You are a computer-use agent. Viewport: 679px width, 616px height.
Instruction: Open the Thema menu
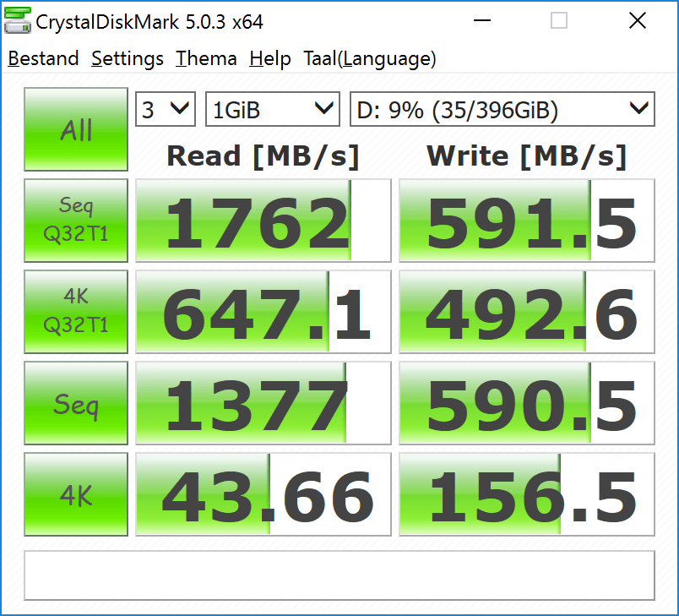[206, 58]
